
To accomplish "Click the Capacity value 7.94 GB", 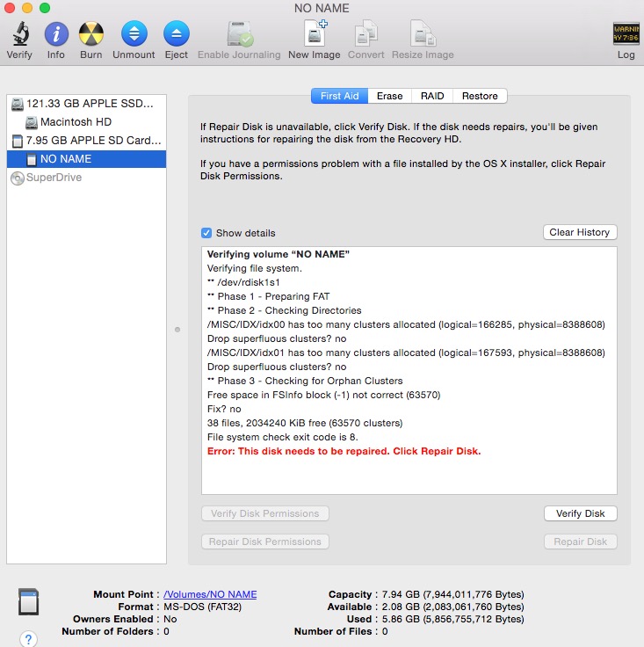I will (452, 594).
